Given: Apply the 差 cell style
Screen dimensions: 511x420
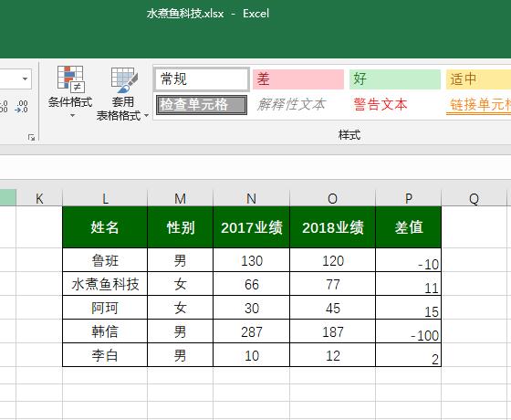Looking at the screenshot, I should point(298,79).
